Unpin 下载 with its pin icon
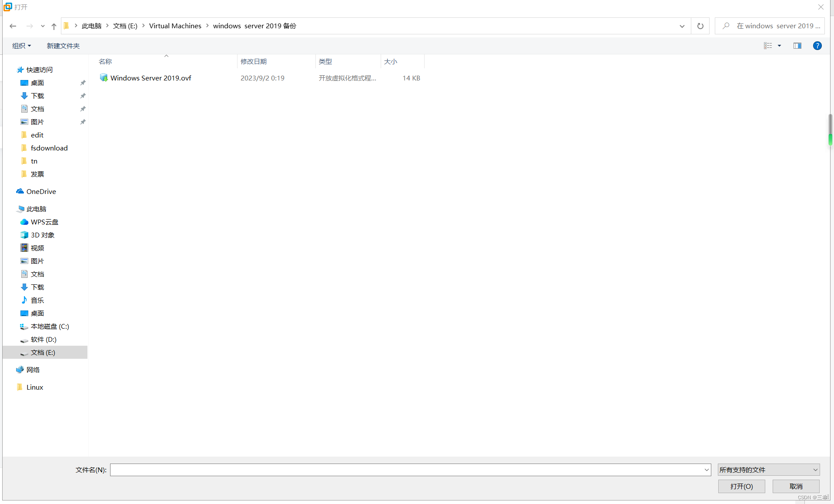Image resolution: width=834 pixels, height=504 pixels. (x=83, y=96)
